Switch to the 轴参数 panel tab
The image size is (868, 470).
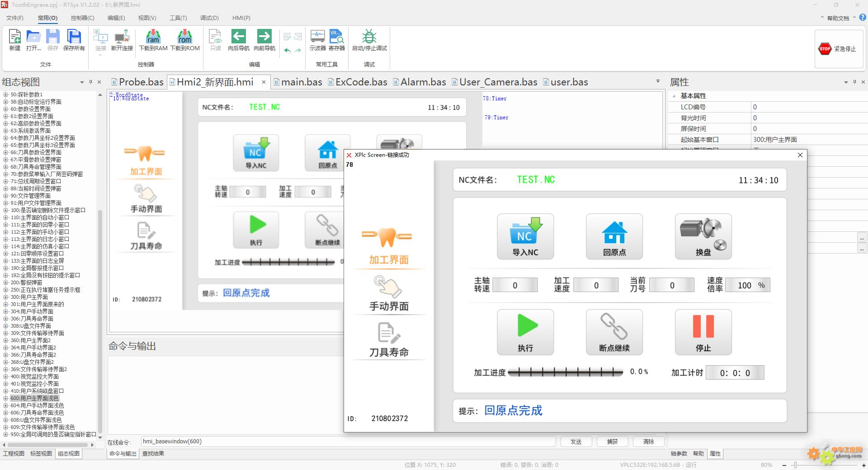pos(679,453)
